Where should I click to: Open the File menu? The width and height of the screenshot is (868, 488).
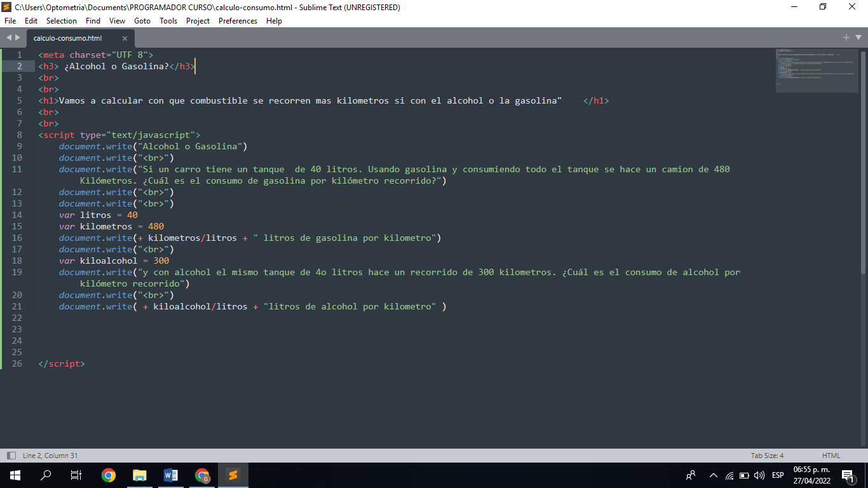10,21
